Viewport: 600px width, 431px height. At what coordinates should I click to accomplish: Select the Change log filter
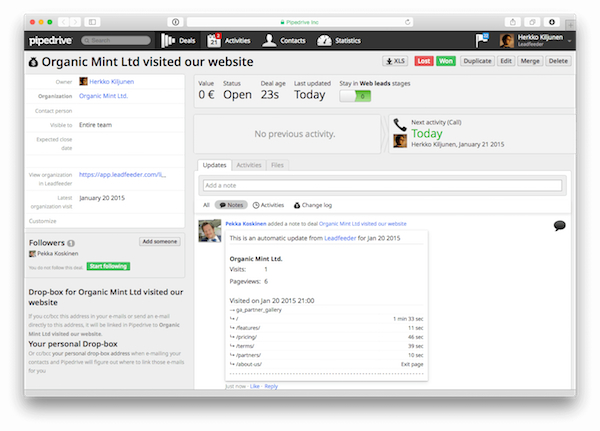(x=313, y=205)
